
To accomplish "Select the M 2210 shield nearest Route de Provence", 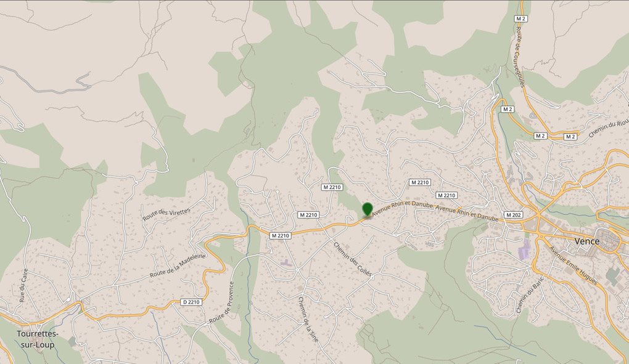I will [280, 236].
